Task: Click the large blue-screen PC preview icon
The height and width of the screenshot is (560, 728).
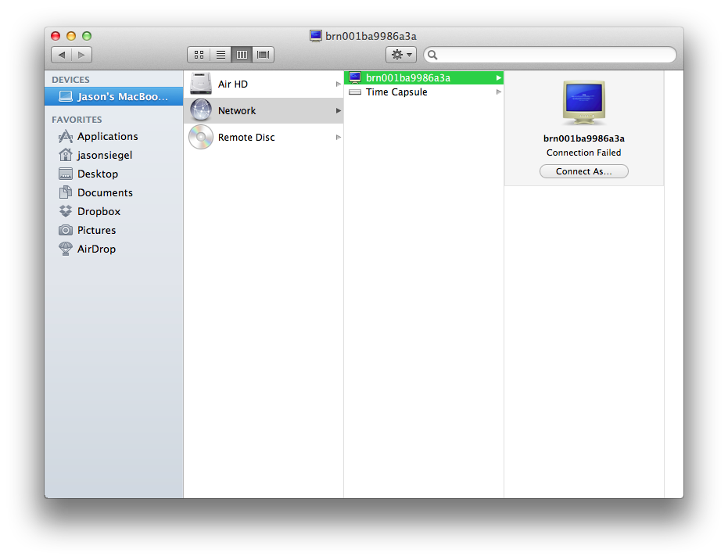Action: pos(583,103)
